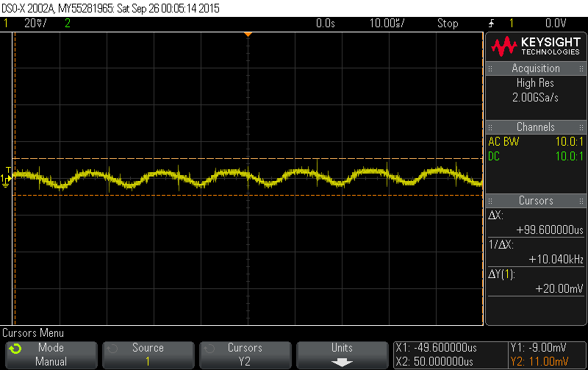Viewport: 588px width, 370px height.
Task: Click the Cursors Menu title
Action: tap(33, 332)
